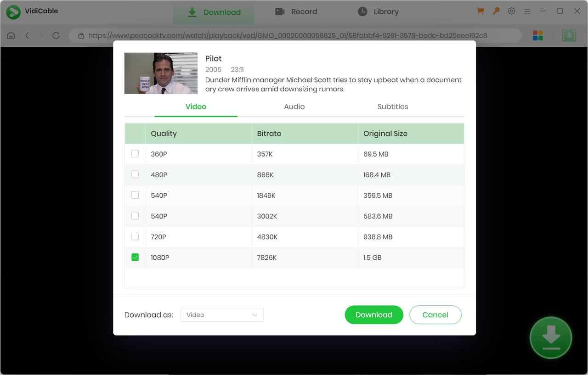Open the Library tab
588x375 pixels.
[x=378, y=12]
